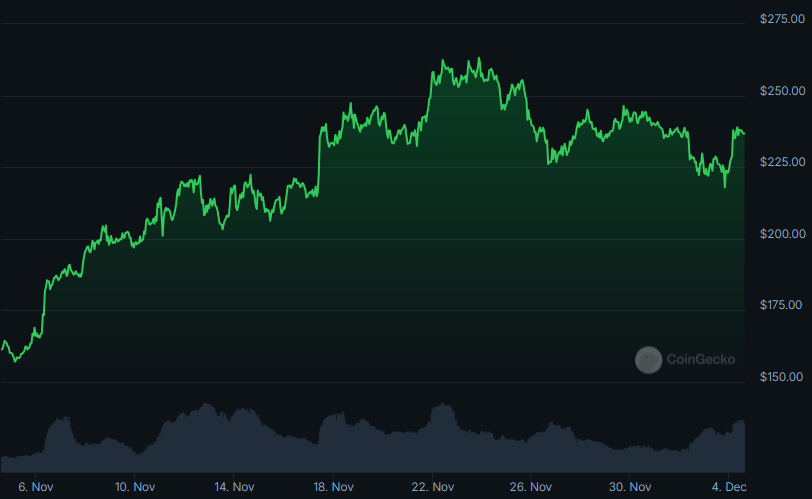Click the $225.00 price axis label
Image resolution: width=812 pixels, height=499 pixels.
[782, 162]
